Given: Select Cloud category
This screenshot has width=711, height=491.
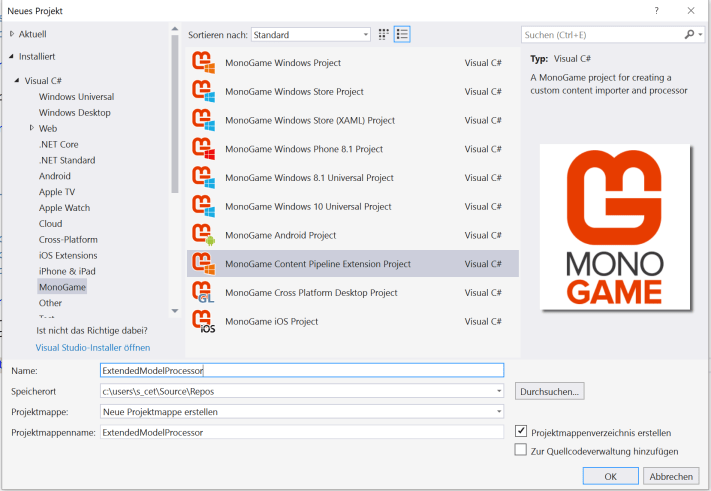Looking at the screenshot, I should [x=50, y=224].
